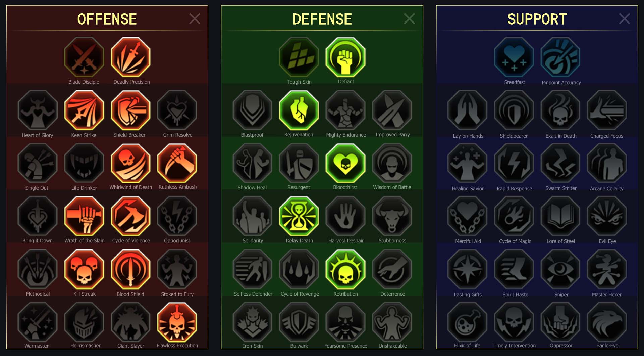Choose the Whirlwind of Death mastery

(x=130, y=163)
